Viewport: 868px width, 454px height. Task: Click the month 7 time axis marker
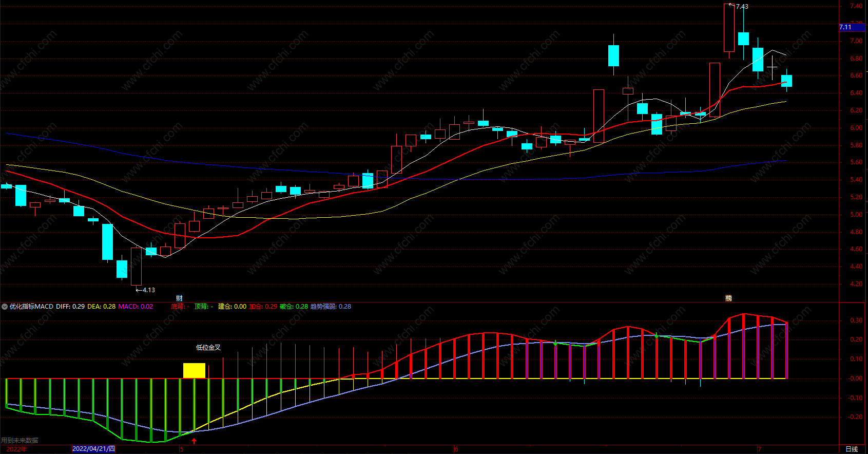(759, 449)
